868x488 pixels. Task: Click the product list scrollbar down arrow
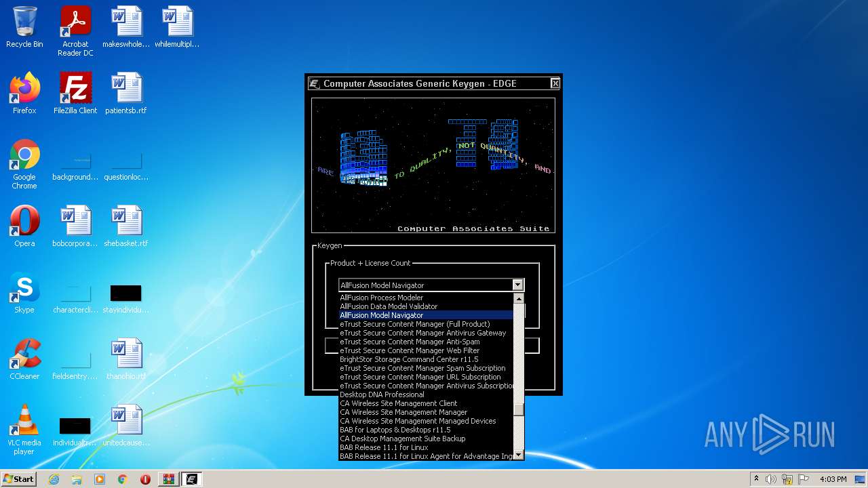pos(519,455)
